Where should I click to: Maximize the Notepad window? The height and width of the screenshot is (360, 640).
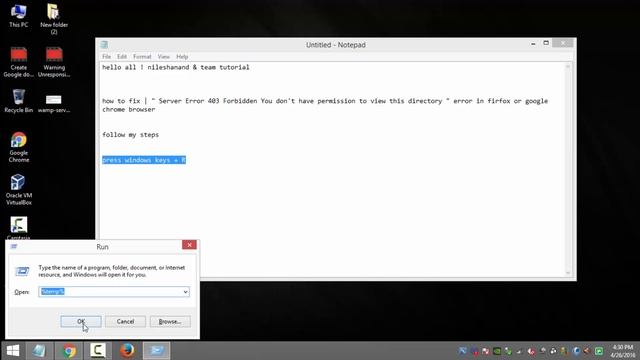coord(546,43)
